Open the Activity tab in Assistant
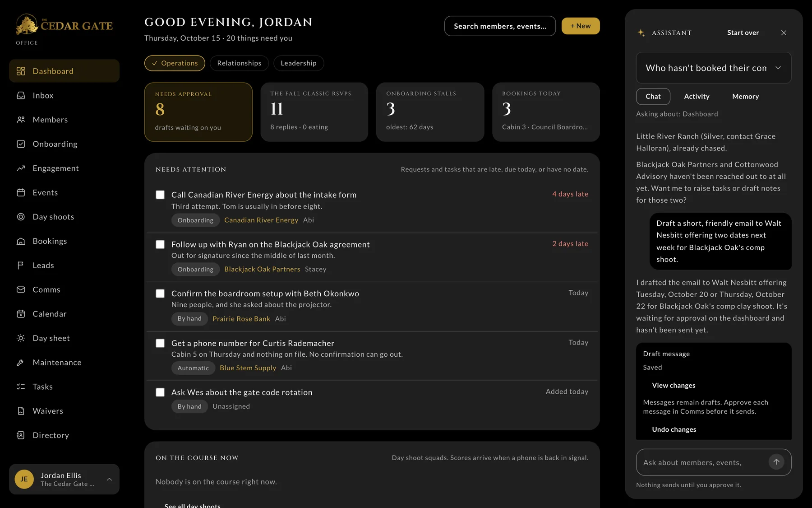This screenshot has width=812, height=508. (697, 97)
